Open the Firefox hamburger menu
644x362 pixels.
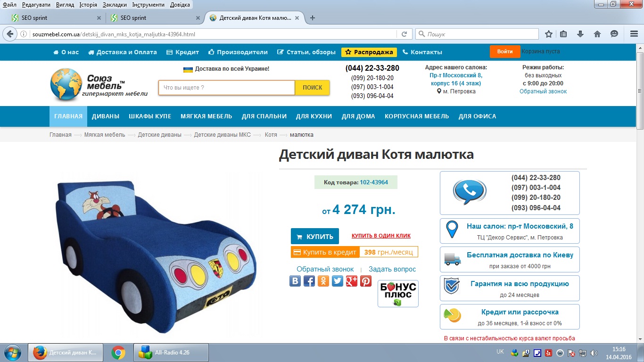coord(634,34)
